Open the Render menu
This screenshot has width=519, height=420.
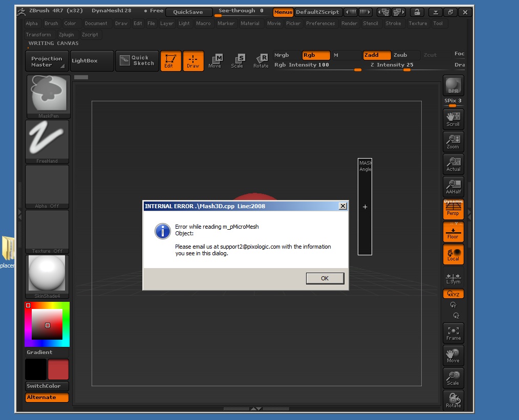click(x=349, y=24)
